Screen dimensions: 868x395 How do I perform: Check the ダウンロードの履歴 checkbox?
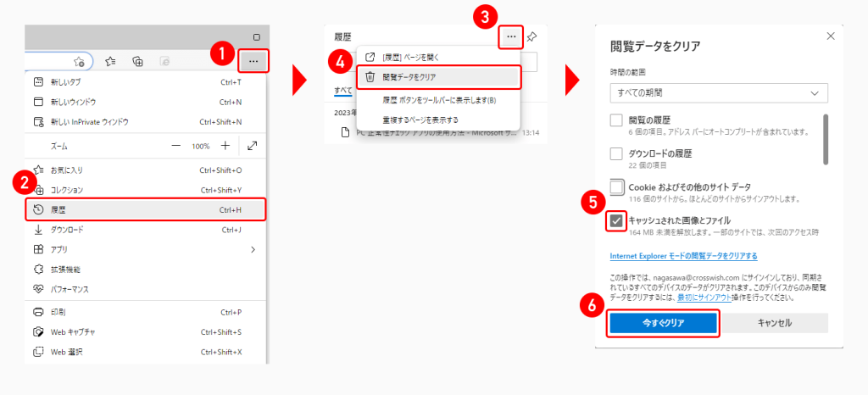(617, 153)
